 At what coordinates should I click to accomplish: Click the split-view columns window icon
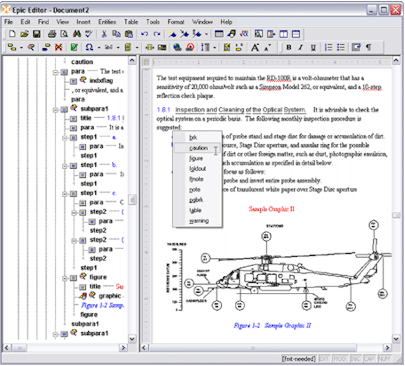coord(283,34)
